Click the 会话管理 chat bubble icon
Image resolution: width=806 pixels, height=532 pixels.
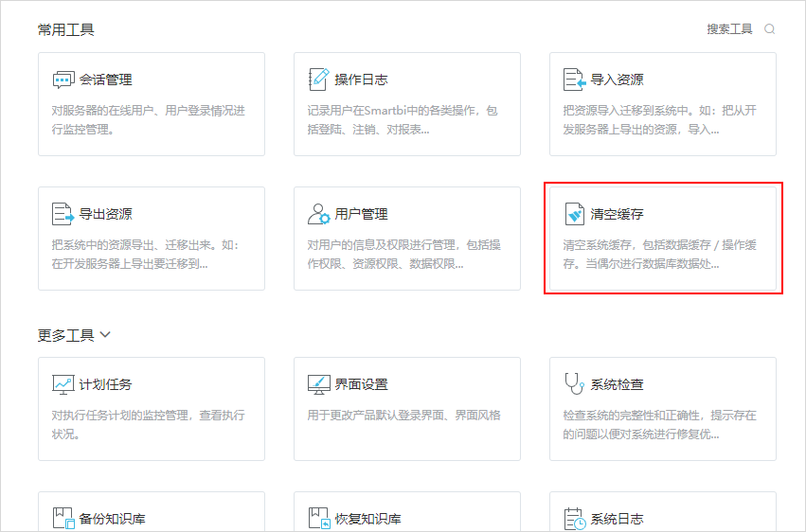pyautogui.click(x=63, y=80)
